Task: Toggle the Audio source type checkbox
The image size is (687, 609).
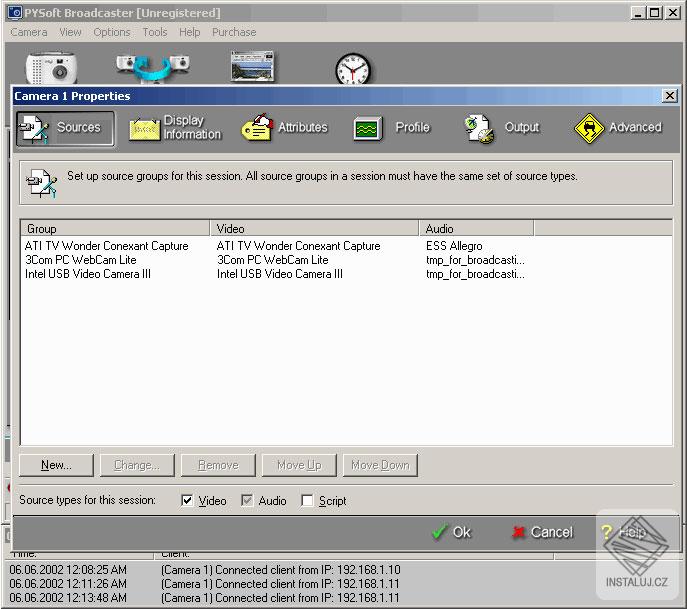Action: click(247, 500)
